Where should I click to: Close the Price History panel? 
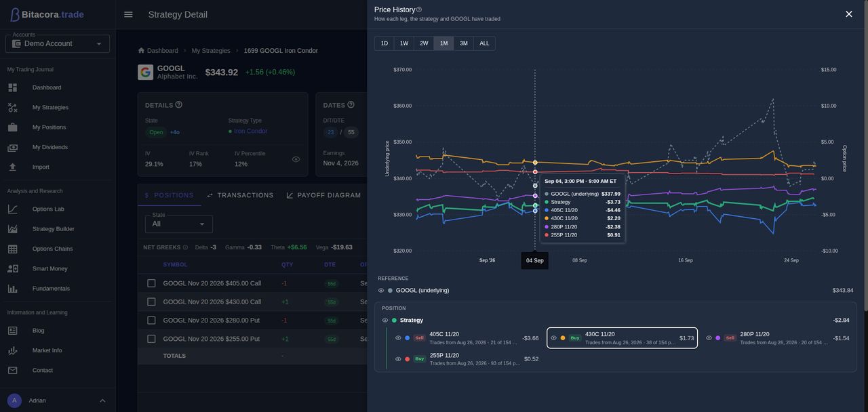pyautogui.click(x=848, y=14)
